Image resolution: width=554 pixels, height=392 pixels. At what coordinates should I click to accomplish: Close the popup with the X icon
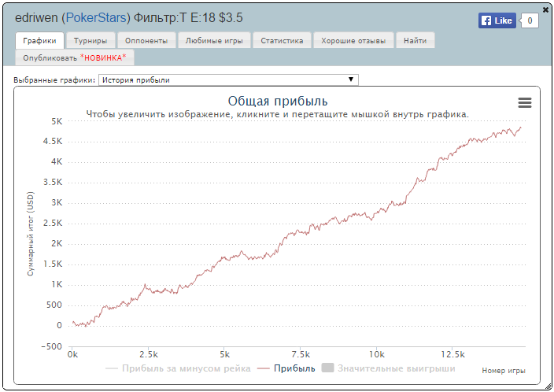(545, 10)
